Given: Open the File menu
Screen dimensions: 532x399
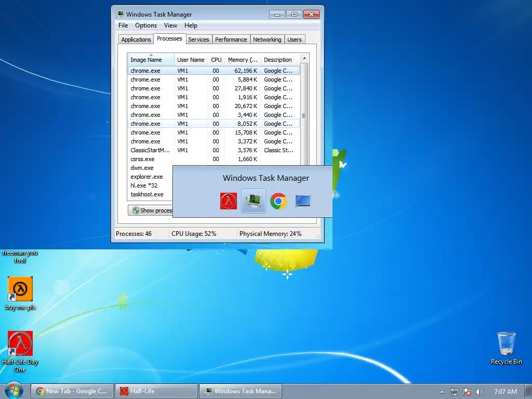Looking at the screenshot, I should tap(123, 25).
